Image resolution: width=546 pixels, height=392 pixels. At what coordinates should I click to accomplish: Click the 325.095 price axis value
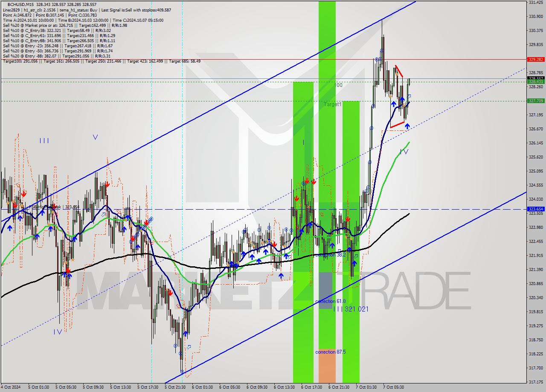click(535, 171)
